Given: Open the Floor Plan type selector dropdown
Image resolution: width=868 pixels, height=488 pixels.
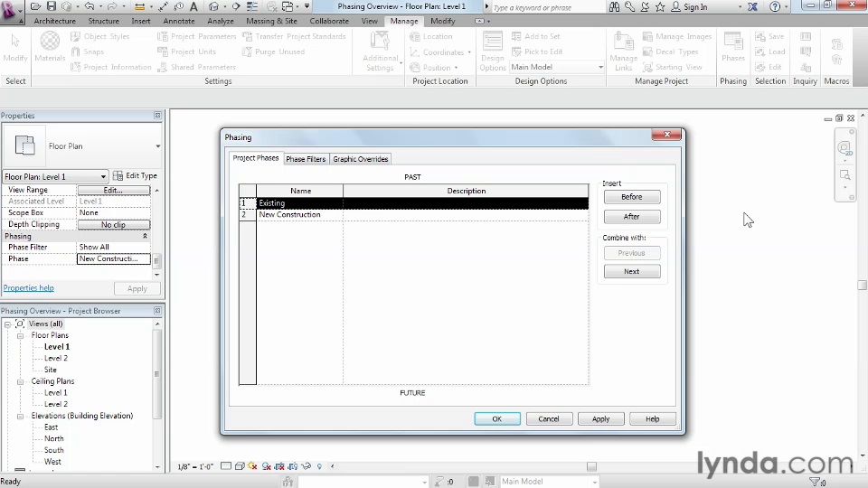Looking at the screenshot, I should pyautogui.click(x=157, y=146).
